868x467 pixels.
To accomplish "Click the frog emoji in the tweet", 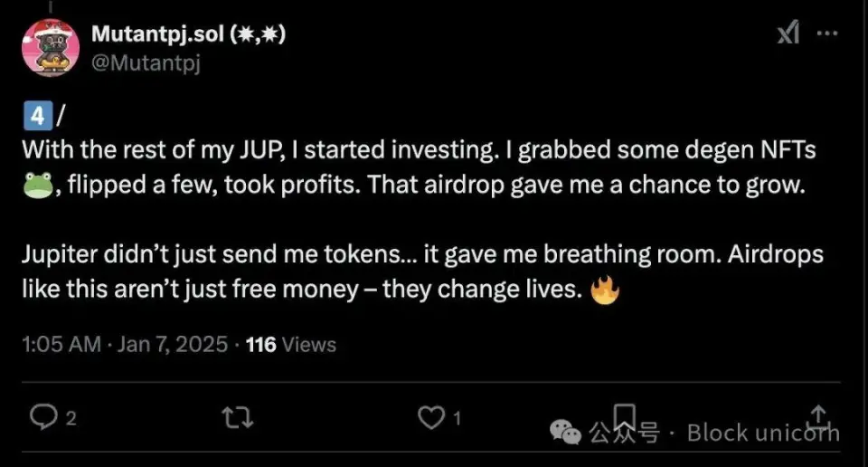I will [37, 185].
